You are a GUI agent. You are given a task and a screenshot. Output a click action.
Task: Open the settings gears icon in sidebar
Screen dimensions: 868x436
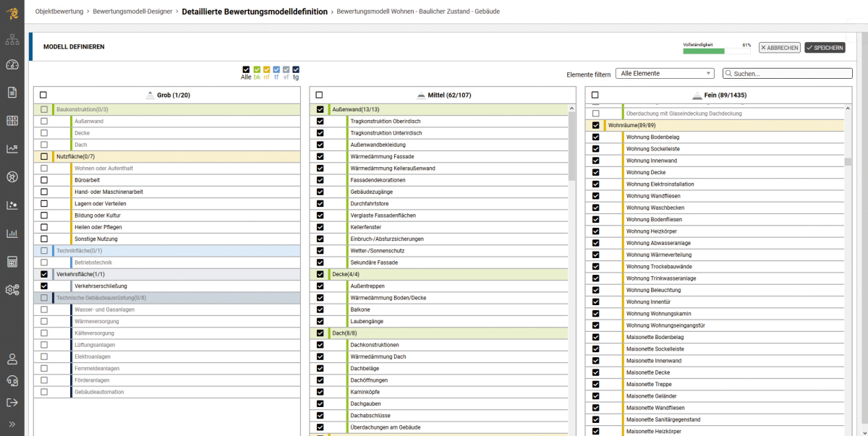tap(12, 290)
